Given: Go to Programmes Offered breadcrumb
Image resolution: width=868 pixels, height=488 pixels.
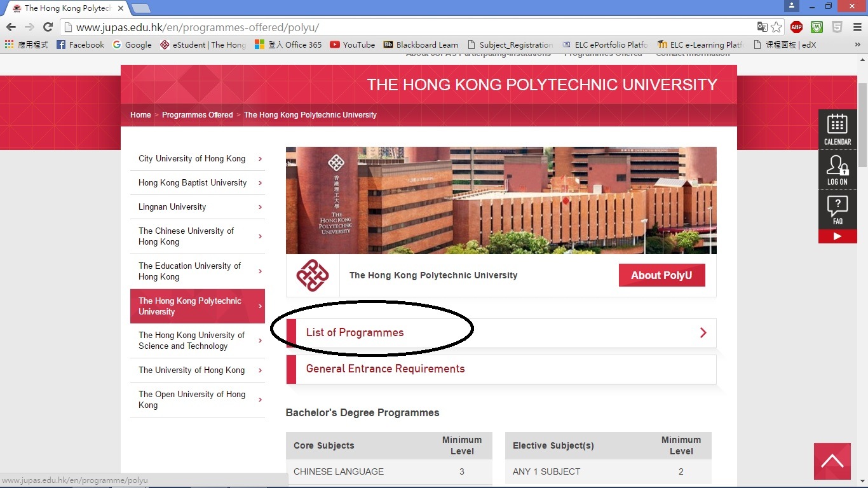Looking at the screenshot, I should (198, 115).
